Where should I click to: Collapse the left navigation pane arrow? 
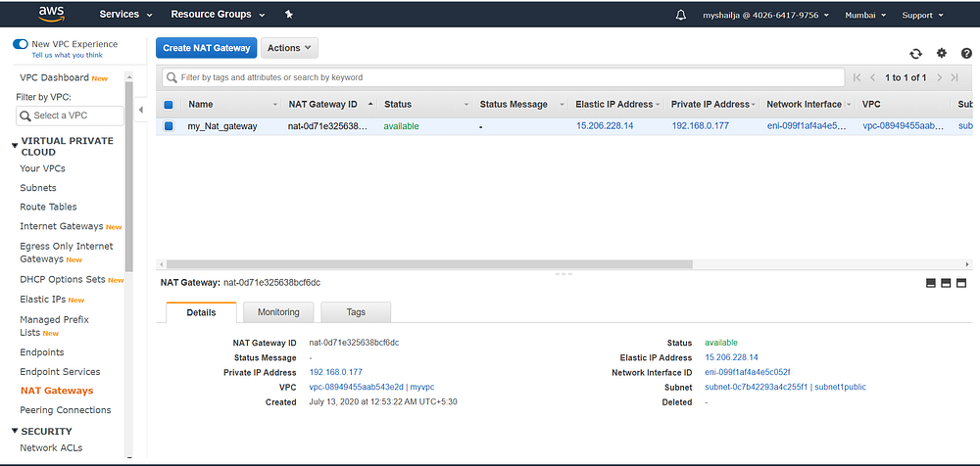point(140,110)
